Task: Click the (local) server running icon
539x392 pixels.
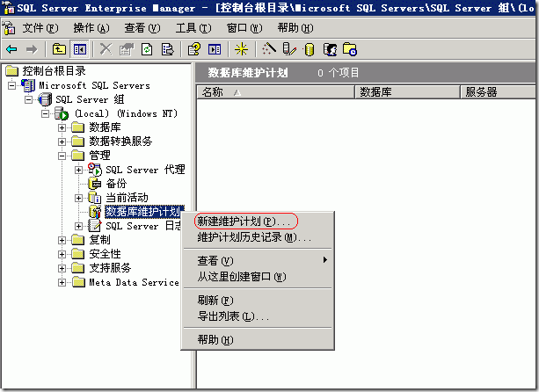Action: point(62,113)
